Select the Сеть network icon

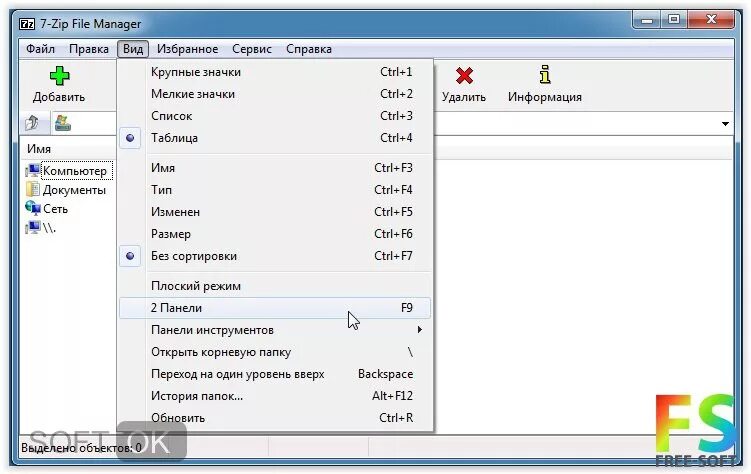[x=33, y=209]
